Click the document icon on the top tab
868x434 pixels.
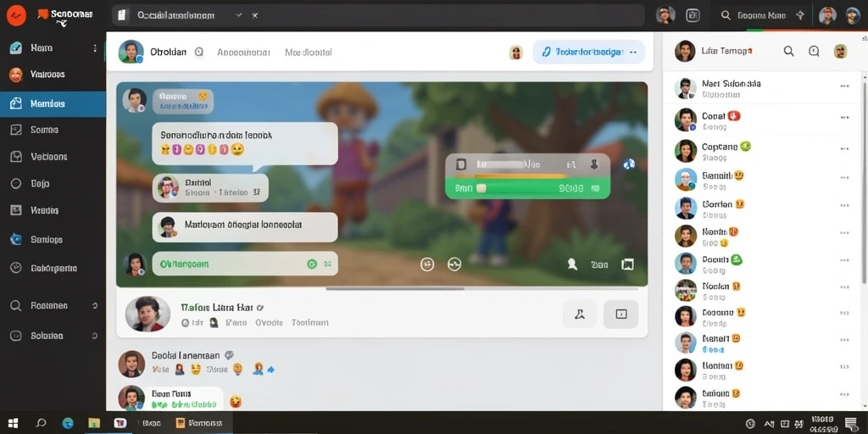coord(123,15)
